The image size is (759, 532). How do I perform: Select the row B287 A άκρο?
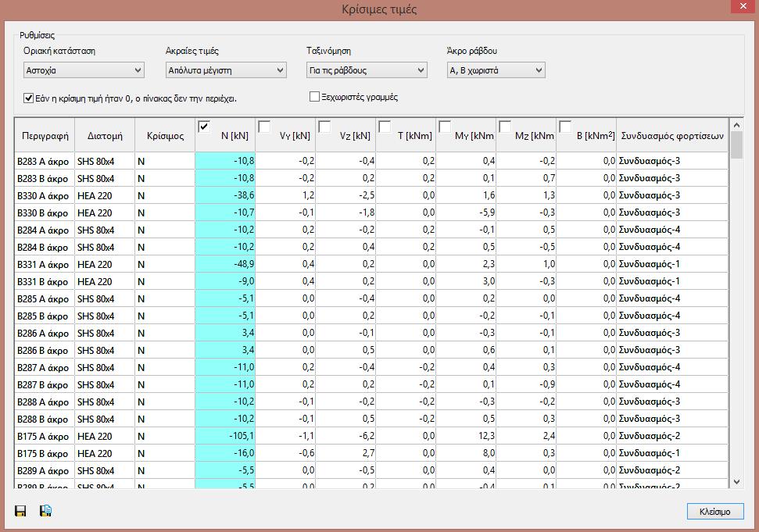tap(371, 367)
